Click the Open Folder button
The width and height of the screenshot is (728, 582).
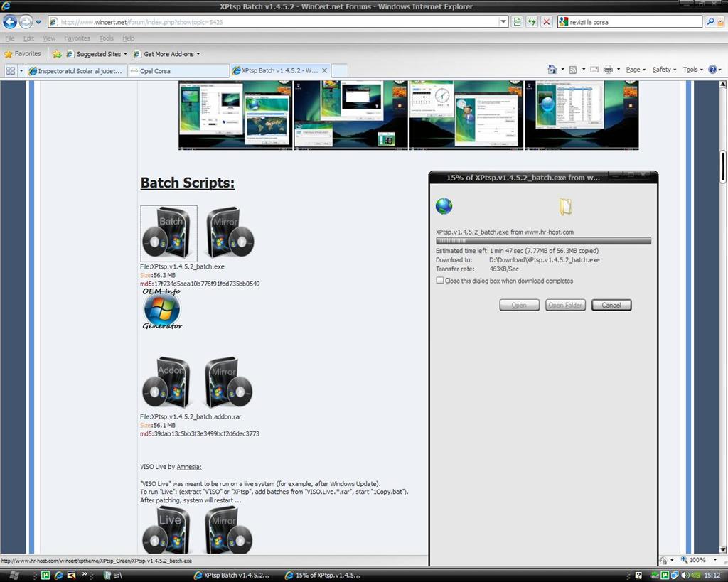tap(565, 305)
